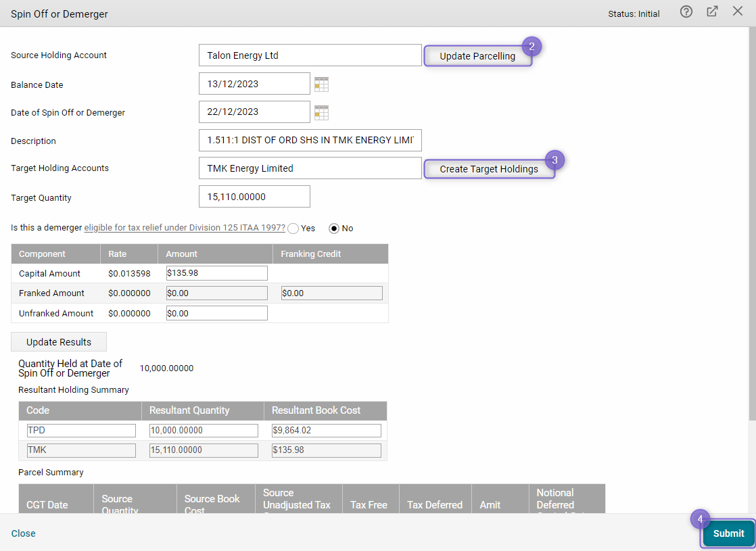756x551 pixels.
Task: Click the TMK code field
Action: click(x=81, y=450)
